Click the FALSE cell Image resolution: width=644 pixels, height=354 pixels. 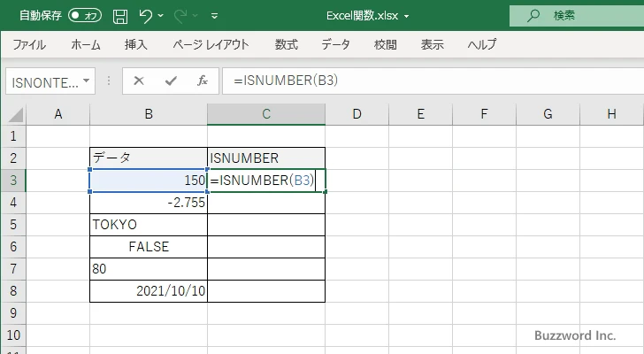click(x=149, y=247)
